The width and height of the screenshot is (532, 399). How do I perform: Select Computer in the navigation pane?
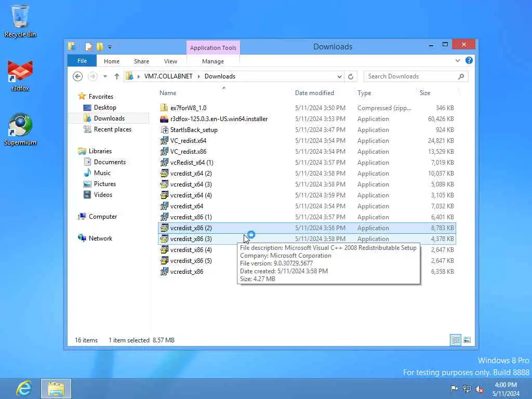(102, 217)
